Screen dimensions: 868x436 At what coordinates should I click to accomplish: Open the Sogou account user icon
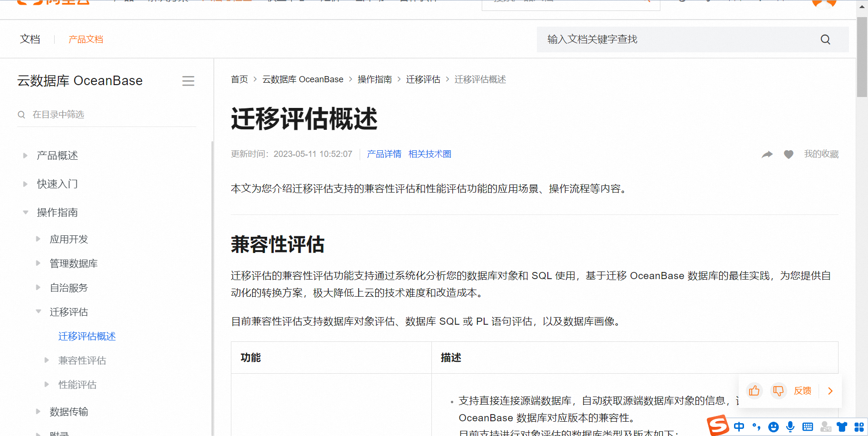point(826,426)
